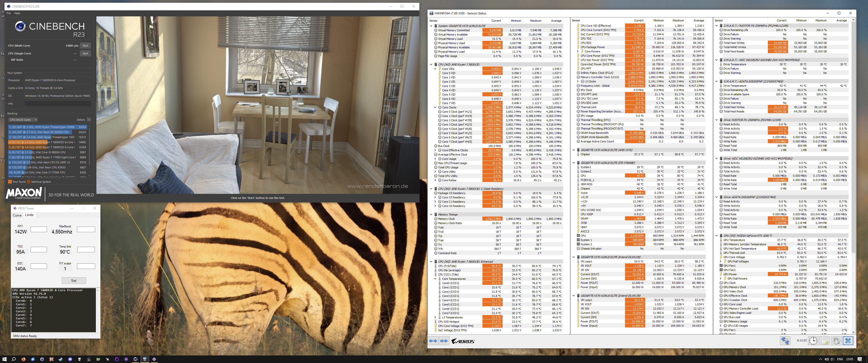This screenshot has height=363, width=868.
Task: Open Cinebench File menu
Action: point(9,13)
